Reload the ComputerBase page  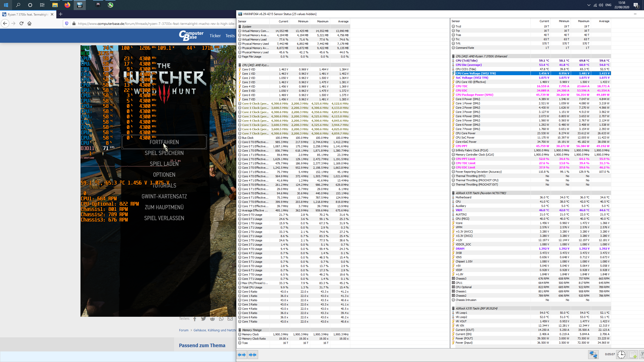click(x=21, y=23)
